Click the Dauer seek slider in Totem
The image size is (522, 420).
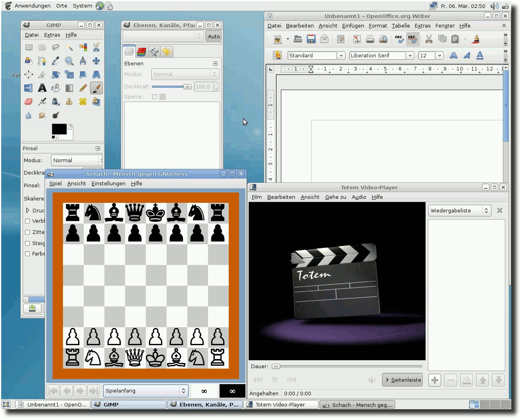point(346,366)
